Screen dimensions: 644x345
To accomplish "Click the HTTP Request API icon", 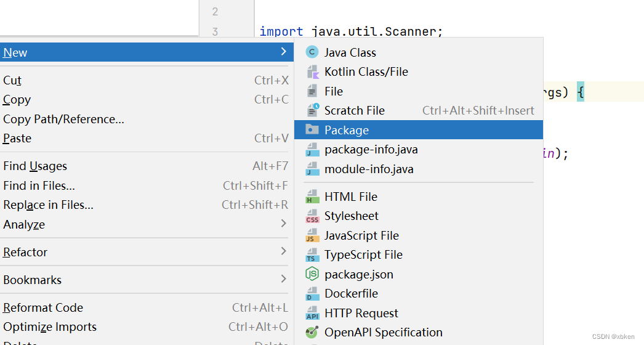I will click(x=312, y=314).
